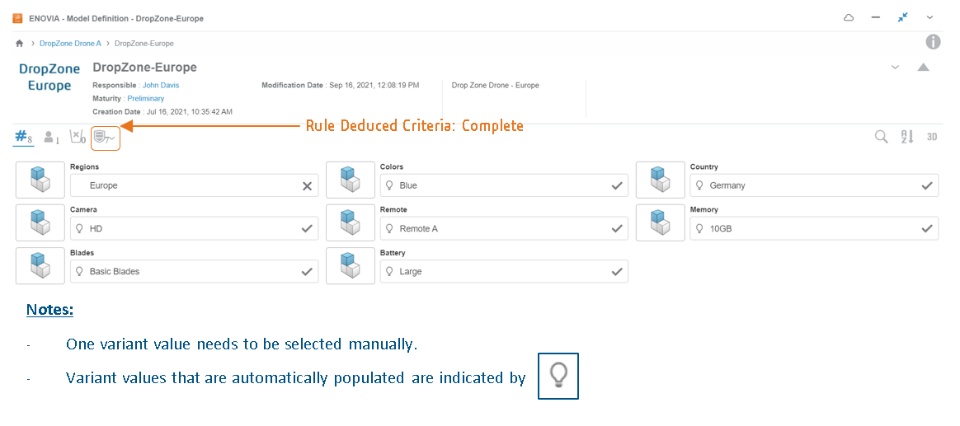This screenshot has height=426, width=960.
Task: Click checkmark beside Large battery
Action: tap(617, 271)
